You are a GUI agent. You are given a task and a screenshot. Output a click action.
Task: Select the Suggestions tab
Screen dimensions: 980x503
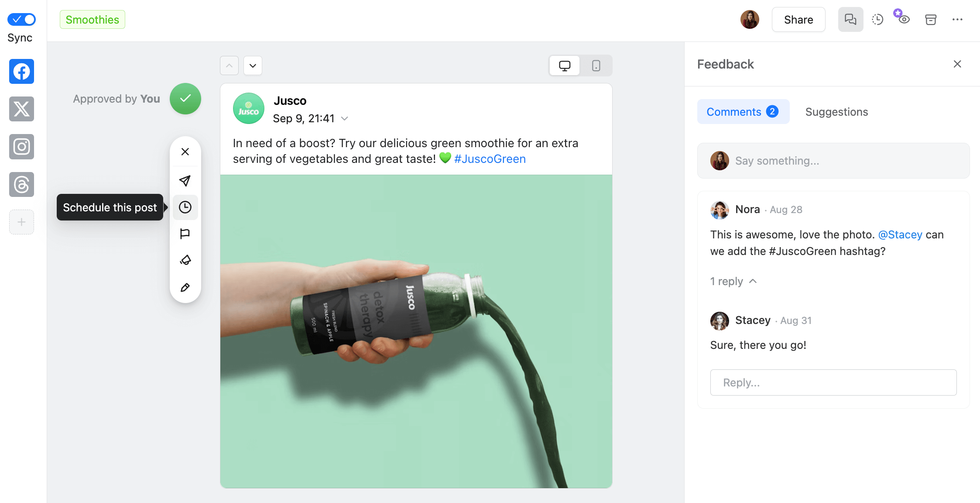click(836, 111)
